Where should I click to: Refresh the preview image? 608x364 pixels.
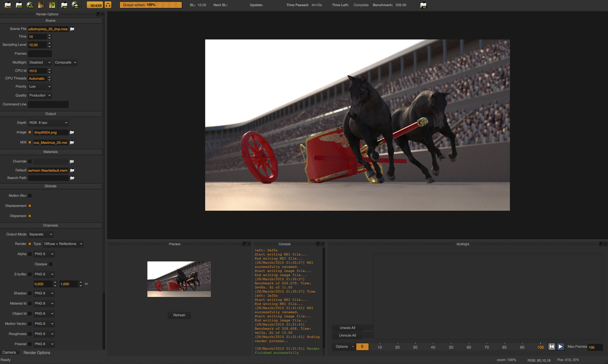(179, 315)
